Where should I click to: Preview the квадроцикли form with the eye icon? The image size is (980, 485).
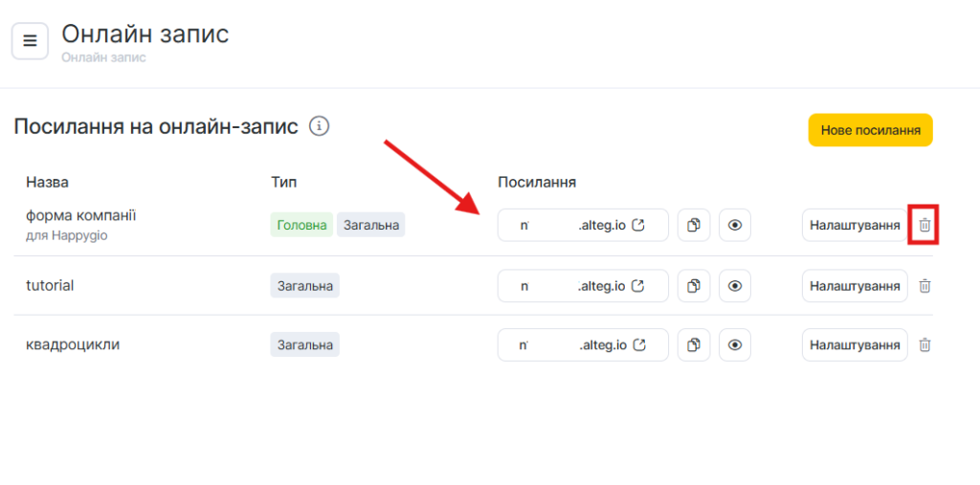pyautogui.click(x=735, y=344)
